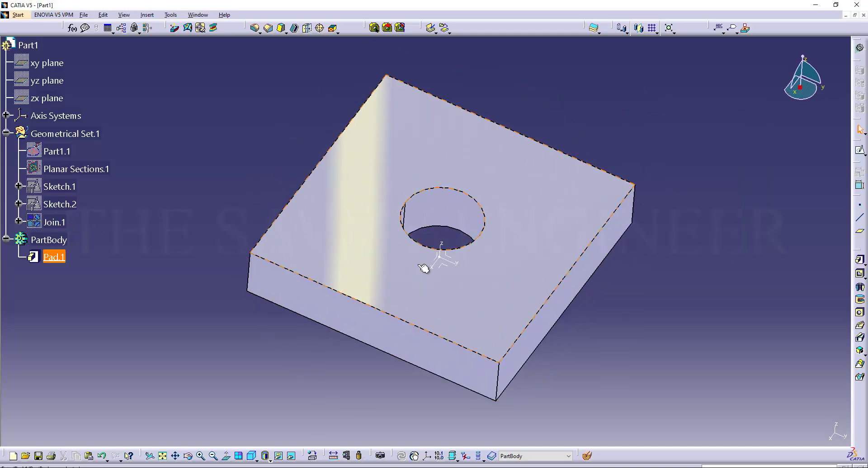This screenshot has height=468, width=868.
Task: Select the Pan view tool
Action: [x=175, y=456]
